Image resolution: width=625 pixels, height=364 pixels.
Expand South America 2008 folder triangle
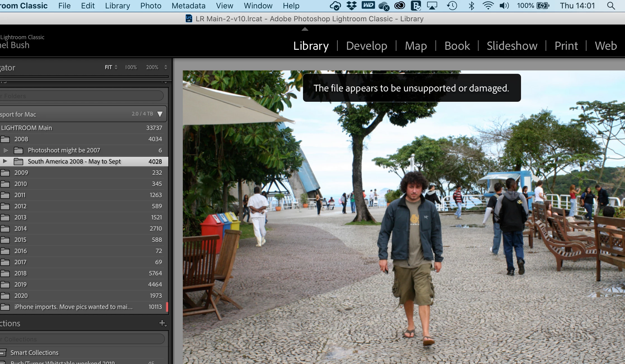(x=5, y=161)
